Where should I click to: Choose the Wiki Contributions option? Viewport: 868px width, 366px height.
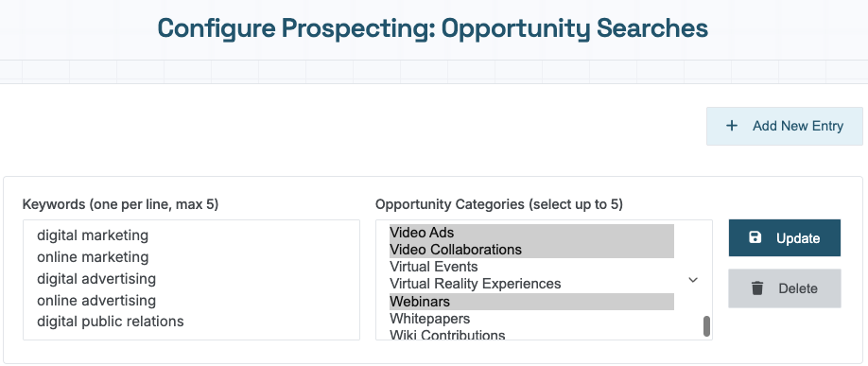click(x=531, y=335)
